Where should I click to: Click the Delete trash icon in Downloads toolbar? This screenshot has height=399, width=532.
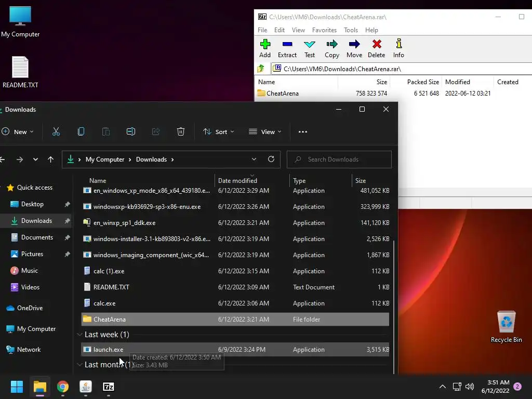[x=181, y=131]
